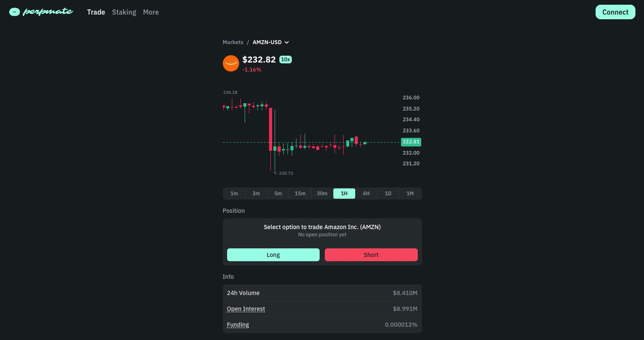Click the Funding info label

(x=238, y=325)
